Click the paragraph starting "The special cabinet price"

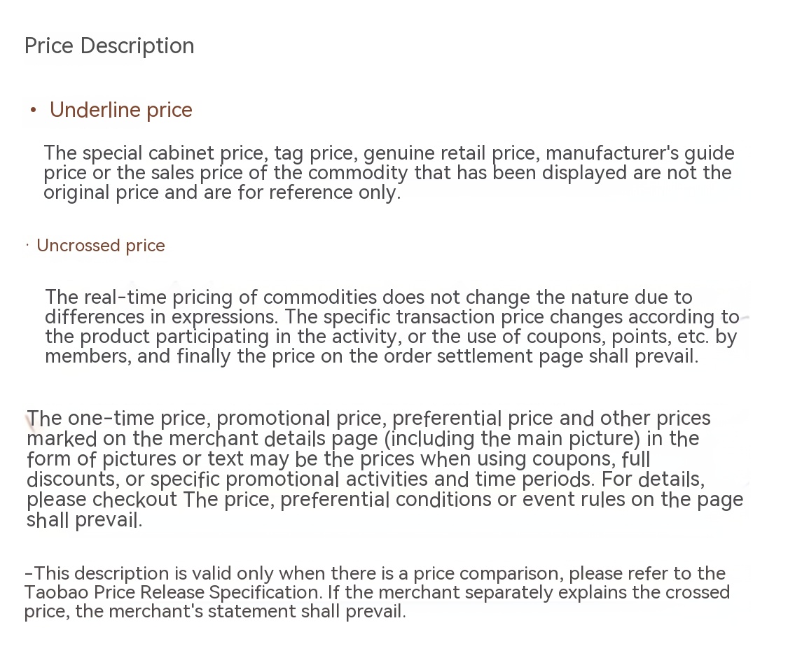(388, 173)
